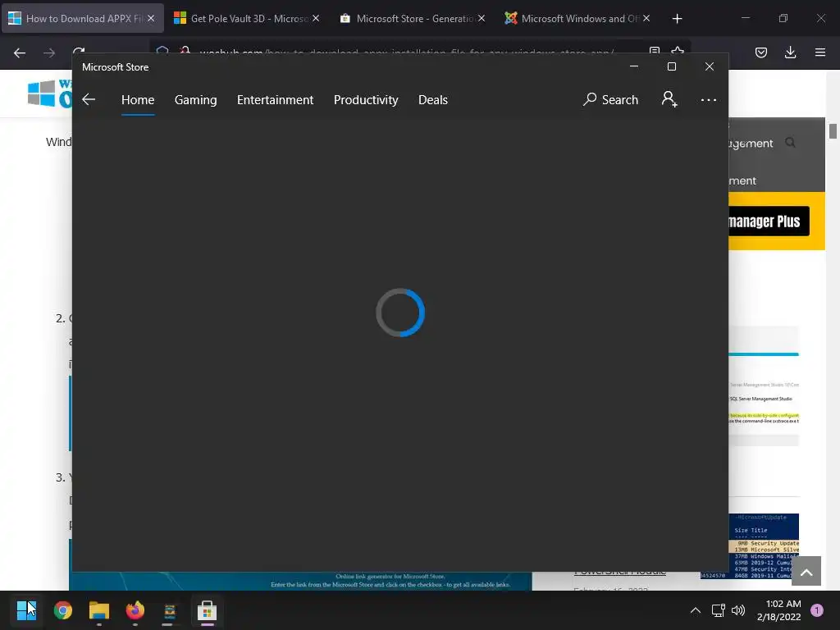The height and width of the screenshot is (630, 840).
Task: Click the PowerShell console thumbnail on webpage
Action: click(x=763, y=546)
